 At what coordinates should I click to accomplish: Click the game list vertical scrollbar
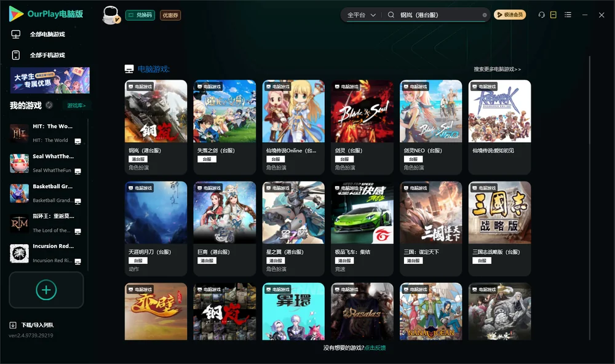click(x=589, y=198)
